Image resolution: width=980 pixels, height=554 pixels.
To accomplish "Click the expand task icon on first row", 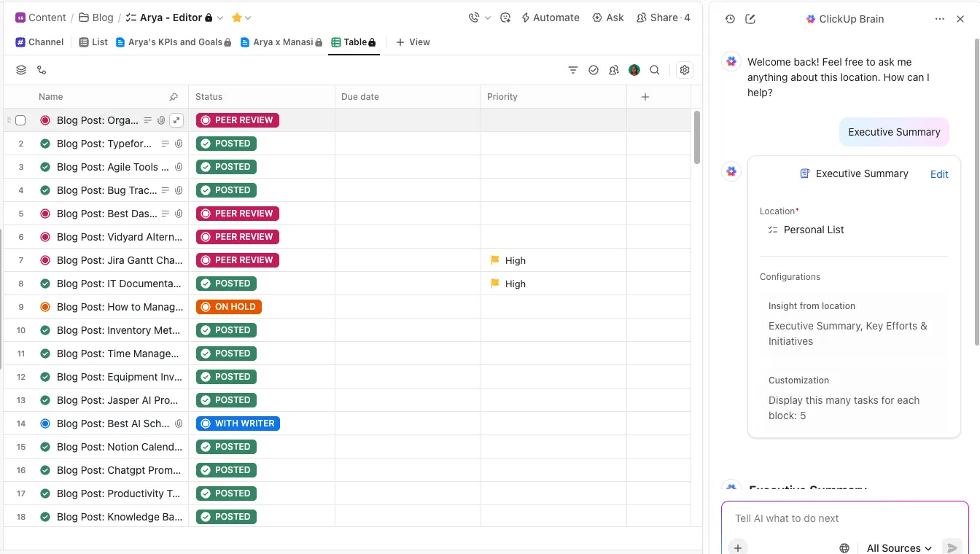I will (x=176, y=120).
